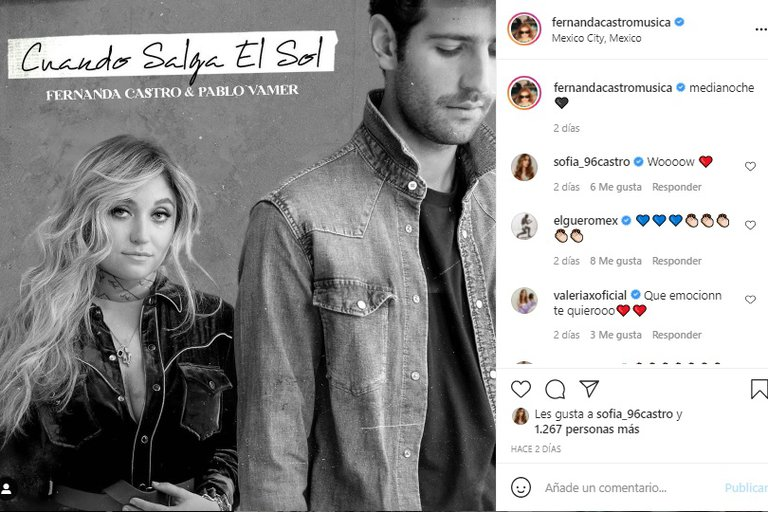
Task: Open the comment speech bubble icon
Action: (555, 389)
